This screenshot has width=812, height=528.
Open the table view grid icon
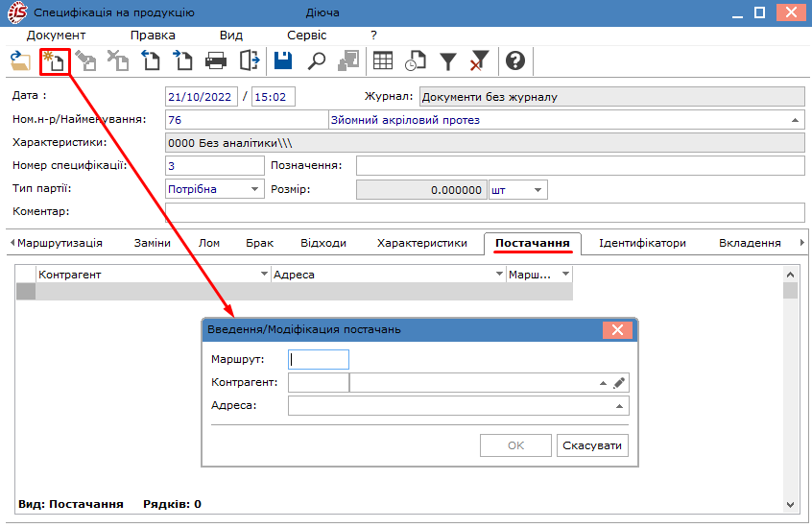[383, 61]
